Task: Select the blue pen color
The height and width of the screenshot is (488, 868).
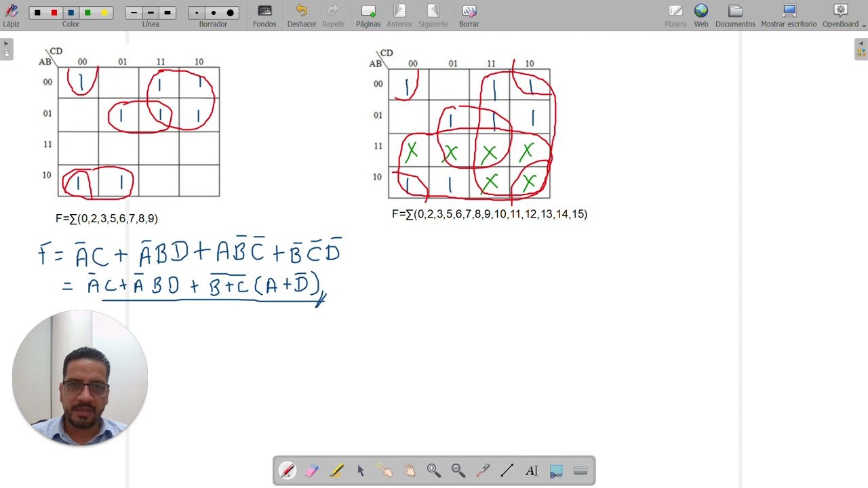Action: coord(71,13)
